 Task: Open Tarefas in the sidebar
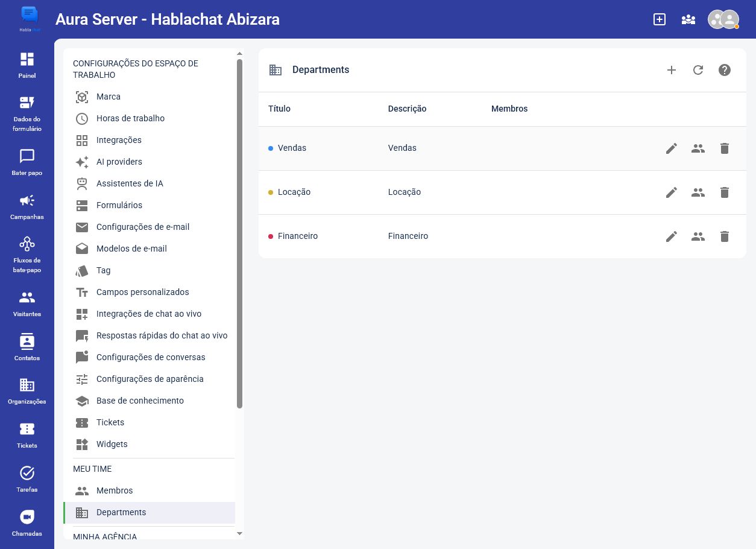(x=27, y=479)
